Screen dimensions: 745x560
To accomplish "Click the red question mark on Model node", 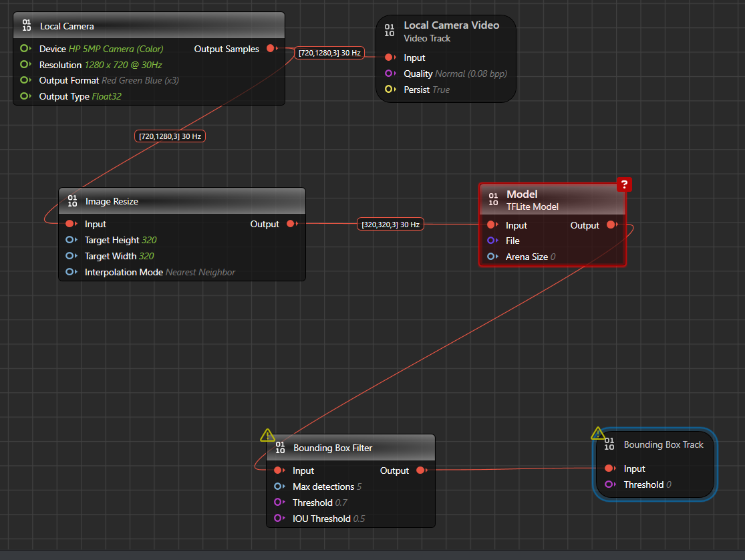I will (624, 184).
